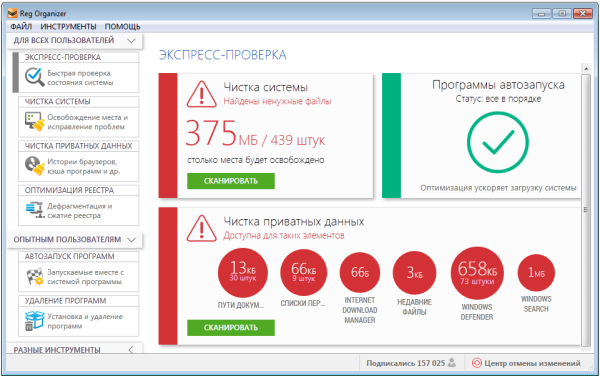Click the 658 КБ Windows Defender circle
The image size is (600, 379).
pyautogui.click(x=477, y=273)
